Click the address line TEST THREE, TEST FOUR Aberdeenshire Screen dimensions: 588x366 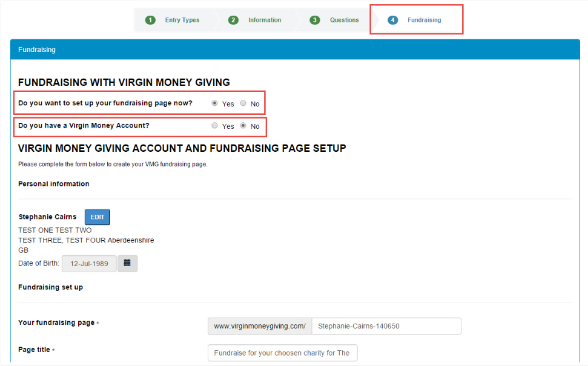pyautogui.click(x=86, y=240)
